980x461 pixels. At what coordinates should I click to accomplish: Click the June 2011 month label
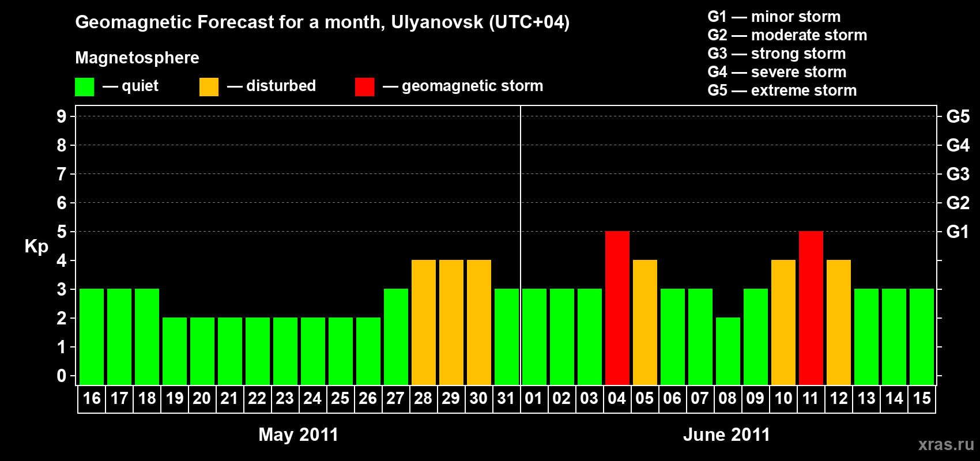tap(727, 434)
